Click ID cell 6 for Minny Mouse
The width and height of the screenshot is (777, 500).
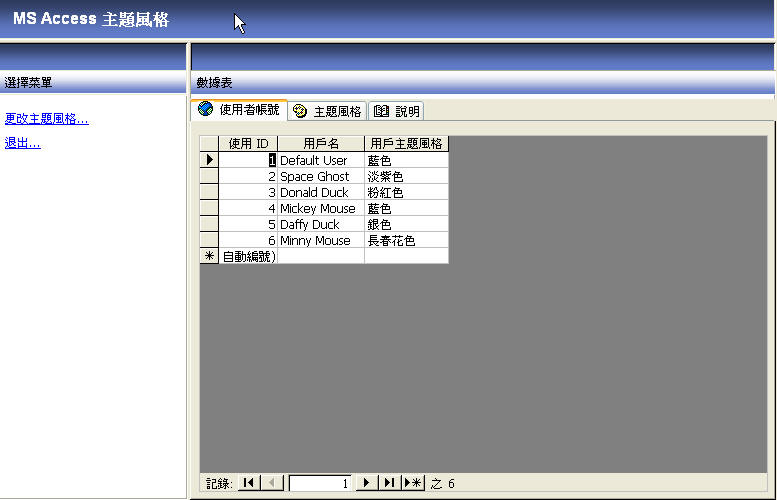248,240
